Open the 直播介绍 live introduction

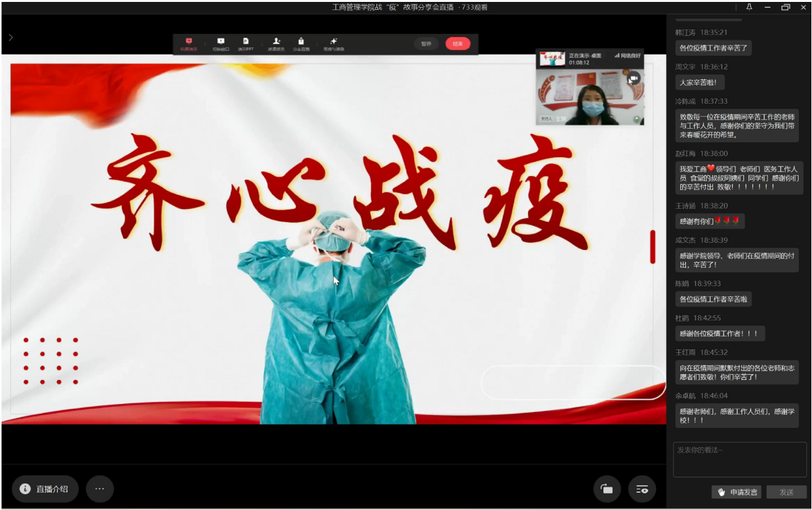pos(45,489)
